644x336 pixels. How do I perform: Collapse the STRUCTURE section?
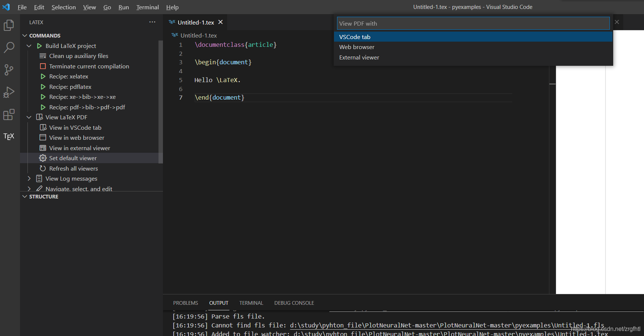[x=25, y=197]
